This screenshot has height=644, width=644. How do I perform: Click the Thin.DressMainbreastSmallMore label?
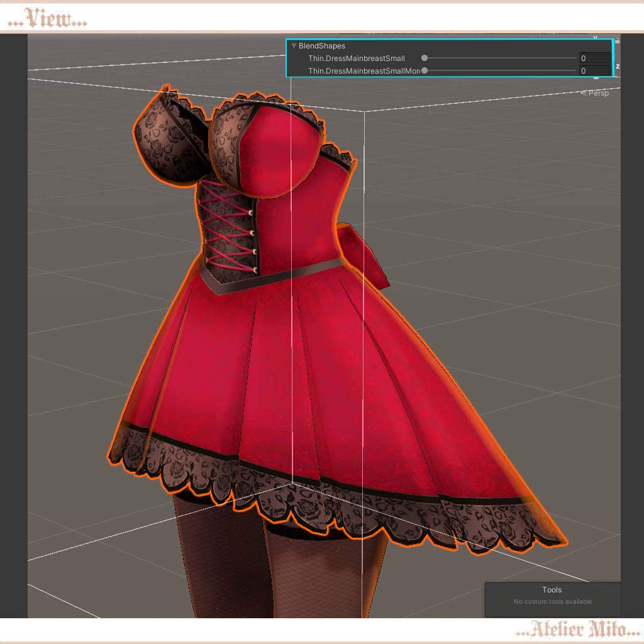point(364,70)
